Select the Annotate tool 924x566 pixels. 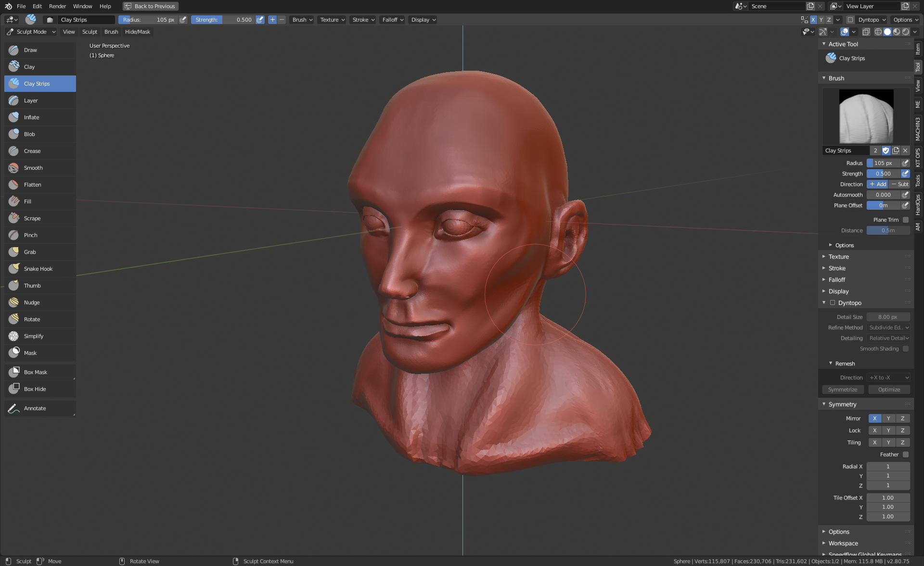click(x=35, y=408)
